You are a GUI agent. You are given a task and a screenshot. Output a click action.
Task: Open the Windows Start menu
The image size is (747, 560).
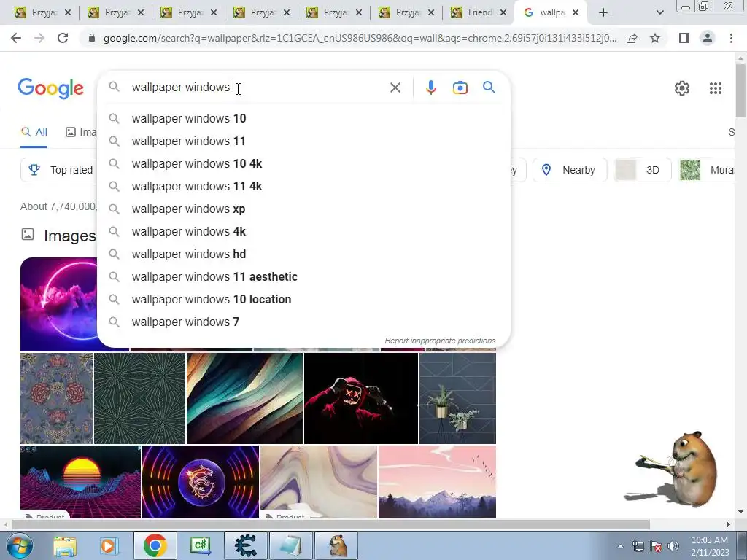pos(19,545)
